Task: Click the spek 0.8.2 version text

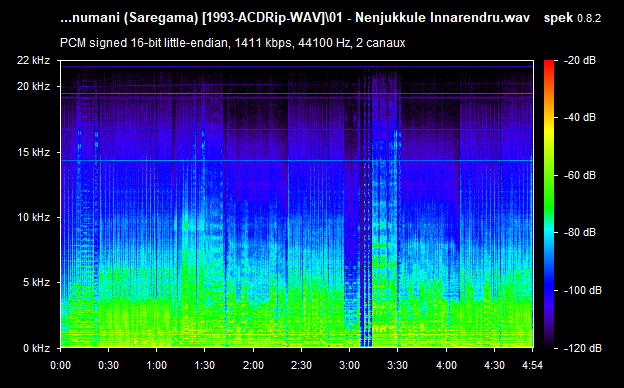Action: (572, 18)
